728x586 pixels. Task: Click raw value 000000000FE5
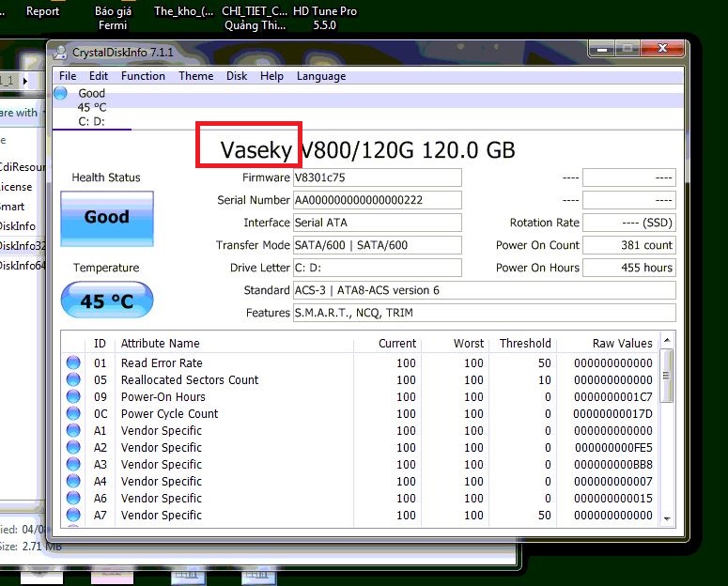click(613, 448)
